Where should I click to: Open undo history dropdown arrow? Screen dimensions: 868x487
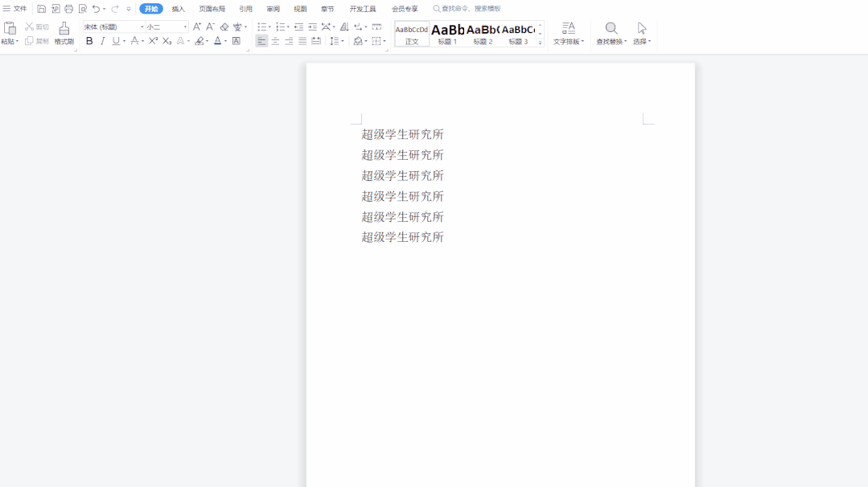(x=104, y=9)
